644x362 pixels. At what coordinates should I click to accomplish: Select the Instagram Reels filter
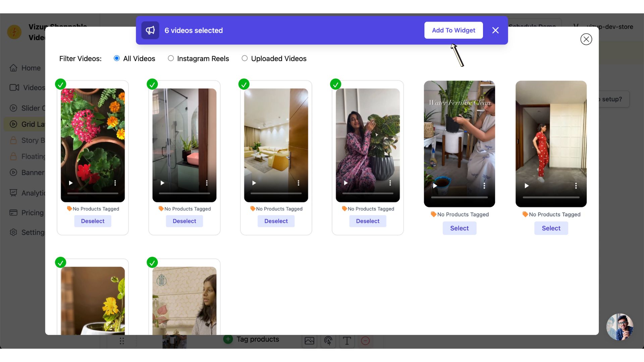(x=171, y=58)
